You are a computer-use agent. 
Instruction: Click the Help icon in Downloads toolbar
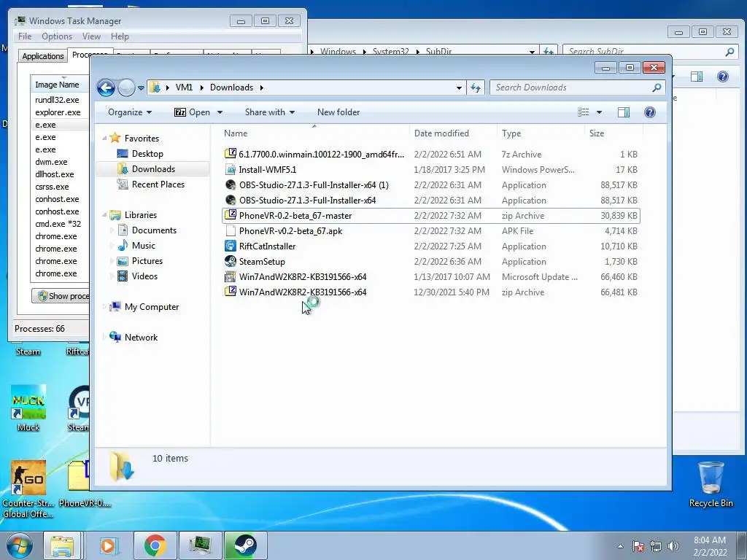point(649,112)
